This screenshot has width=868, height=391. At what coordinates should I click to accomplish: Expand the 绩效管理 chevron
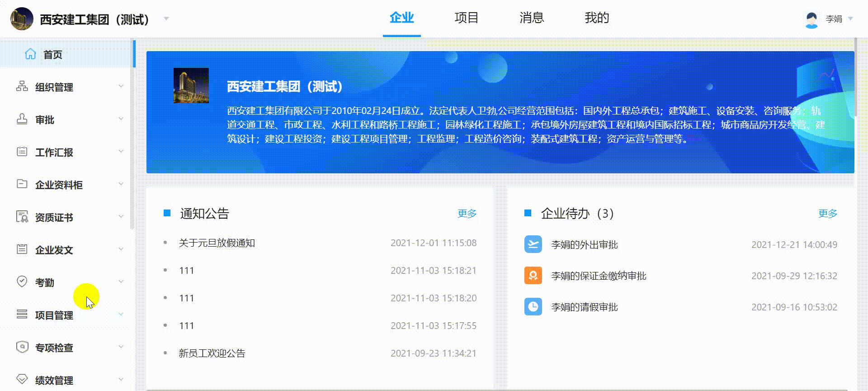(x=121, y=379)
